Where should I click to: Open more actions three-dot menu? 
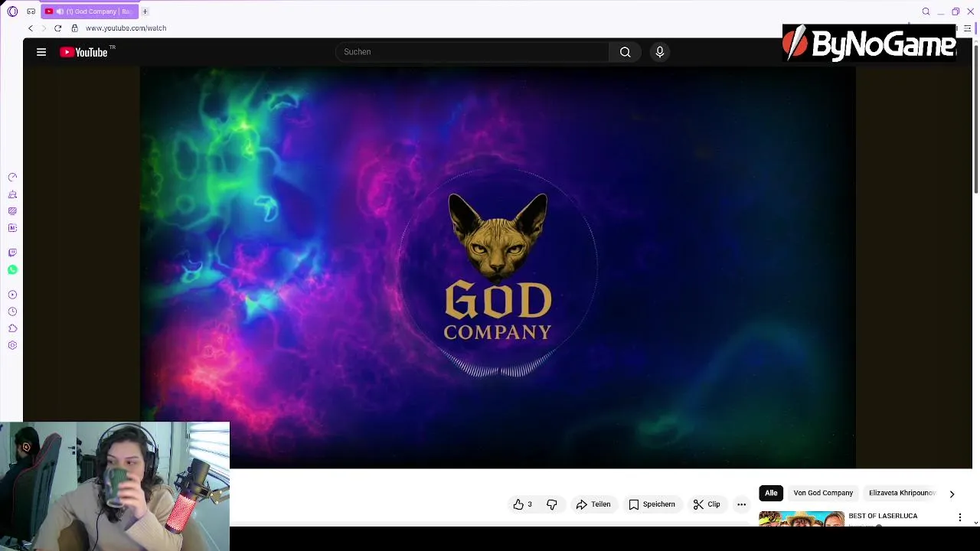(x=741, y=504)
